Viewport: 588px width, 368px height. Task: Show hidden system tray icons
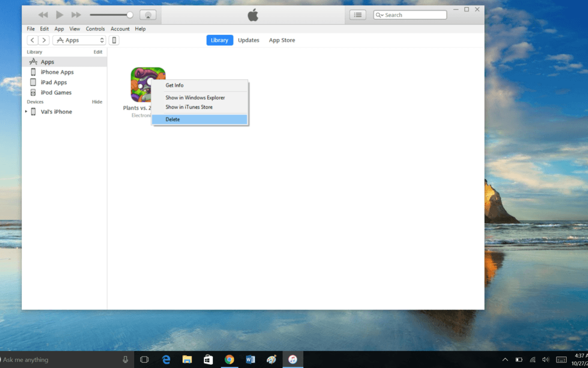tap(505, 360)
